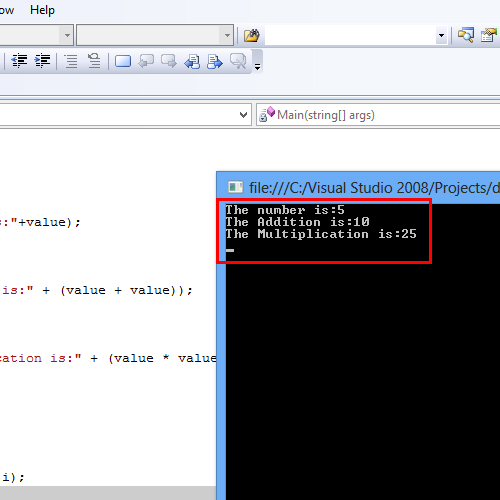
Task: Click the Increase Indent toolbar icon
Action: coord(42,61)
